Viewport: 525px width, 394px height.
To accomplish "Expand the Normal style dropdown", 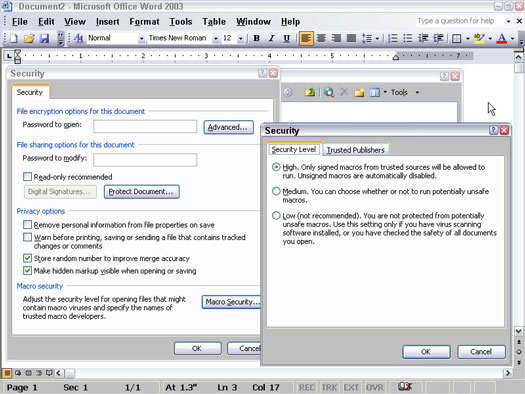I will click(141, 38).
